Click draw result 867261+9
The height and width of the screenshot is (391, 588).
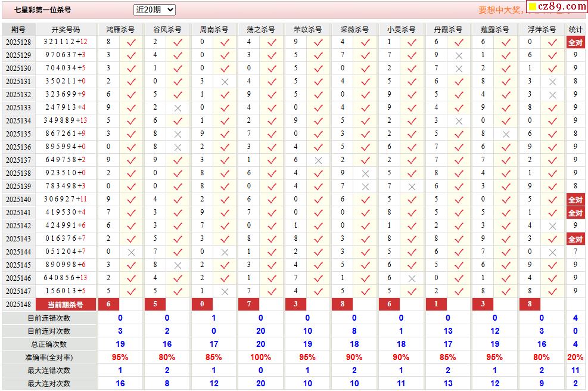[x=66, y=134]
